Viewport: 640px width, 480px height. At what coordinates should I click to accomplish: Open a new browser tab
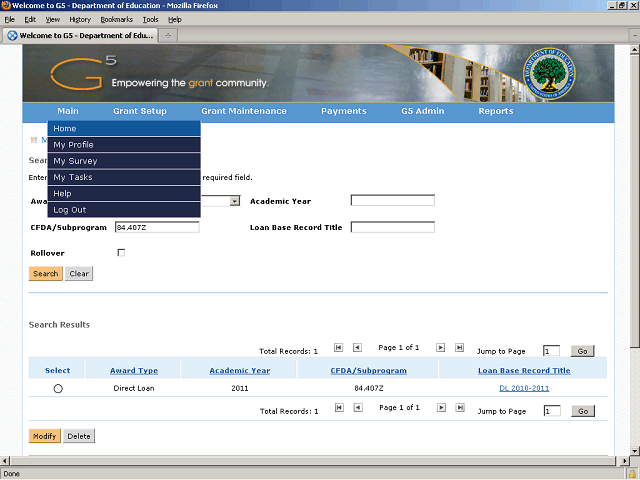click(x=168, y=36)
